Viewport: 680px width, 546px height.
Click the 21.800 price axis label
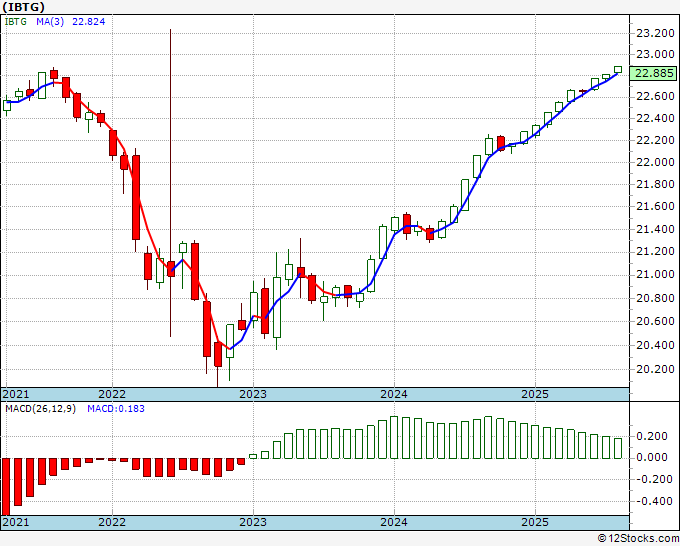655,184
